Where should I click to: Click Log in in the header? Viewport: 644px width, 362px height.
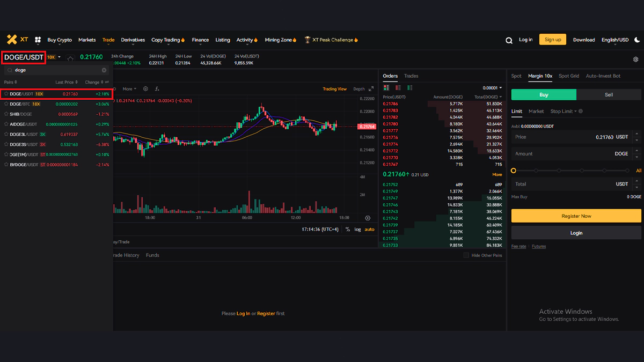click(526, 40)
